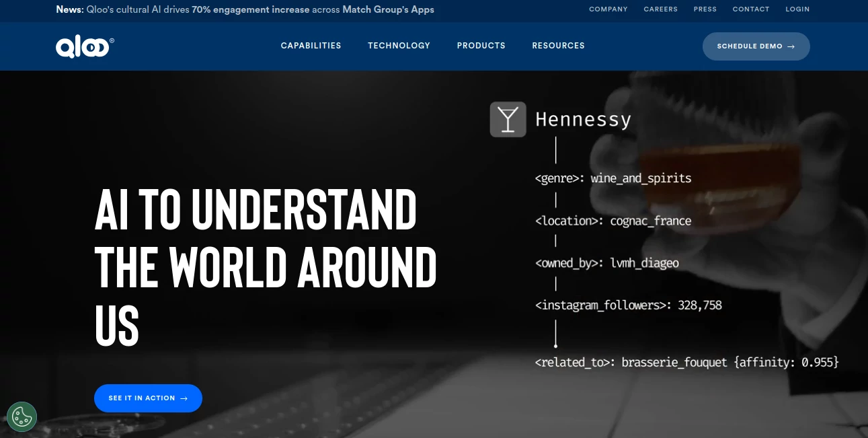Visit the Press page
The width and height of the screenshot is (868, 438).
pyautogui.click(x=705, y=9)
